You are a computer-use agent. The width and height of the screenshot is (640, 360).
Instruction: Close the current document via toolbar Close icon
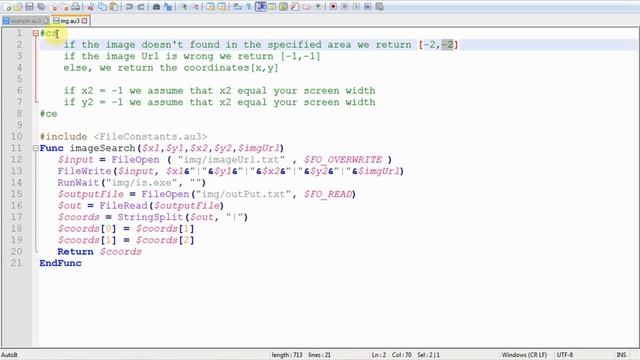pyautogui.click(x=53, y=7)
